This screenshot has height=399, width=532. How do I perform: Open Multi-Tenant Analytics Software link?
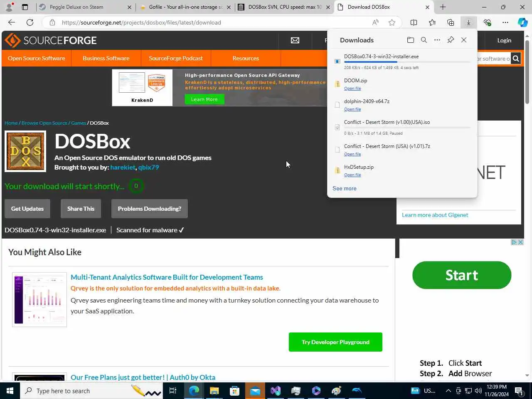click(x=167, y=277)
